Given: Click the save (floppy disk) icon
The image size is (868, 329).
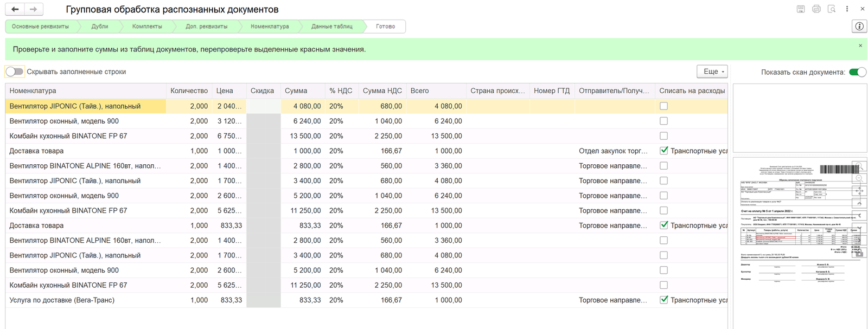Looking at the screenshot, I should pos(800,9).
